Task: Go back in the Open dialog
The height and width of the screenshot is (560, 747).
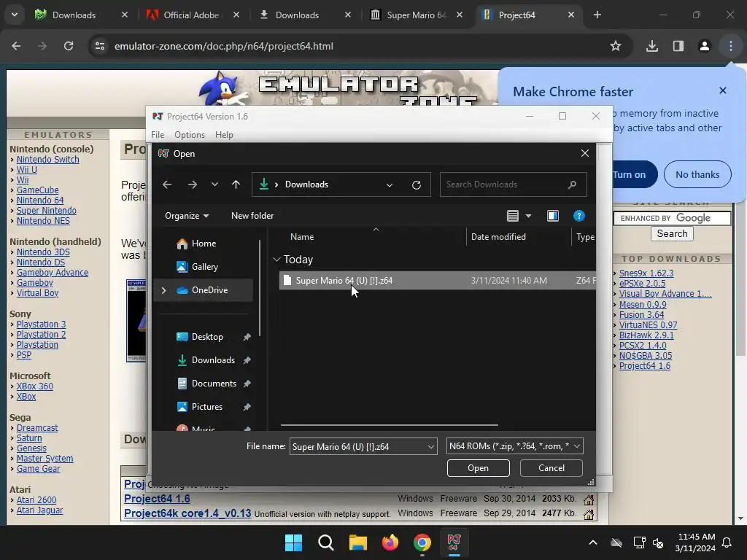Action: [167, 184]
